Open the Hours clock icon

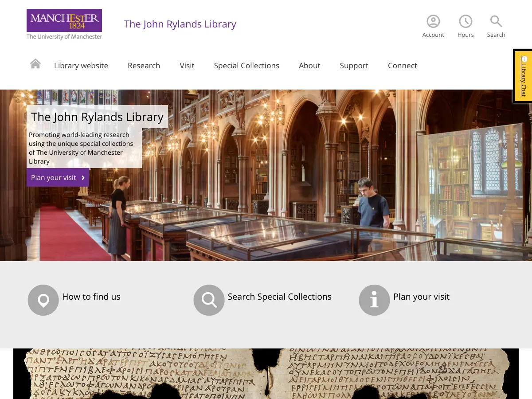point(465,21)
